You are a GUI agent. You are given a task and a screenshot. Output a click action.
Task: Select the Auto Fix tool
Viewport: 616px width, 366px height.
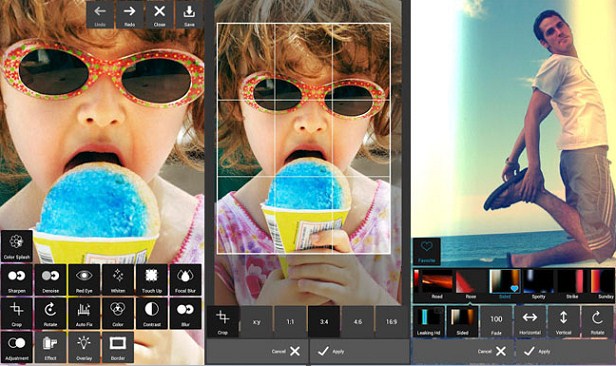(x=84, y=313)
